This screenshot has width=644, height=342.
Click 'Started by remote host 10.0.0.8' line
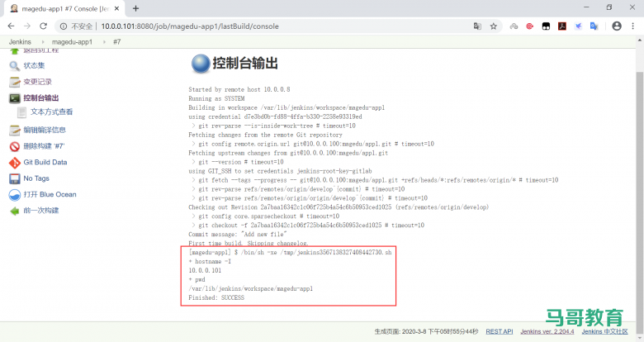[x=239, y=89]
